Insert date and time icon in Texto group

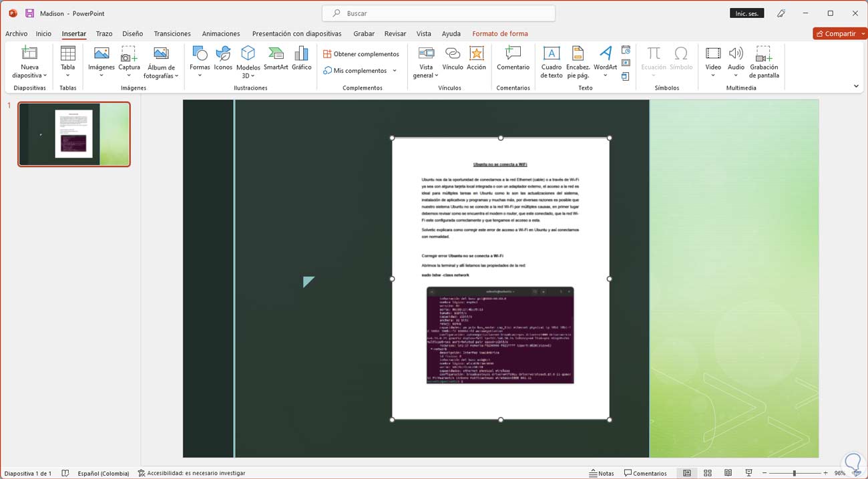(x=626, y=50)
